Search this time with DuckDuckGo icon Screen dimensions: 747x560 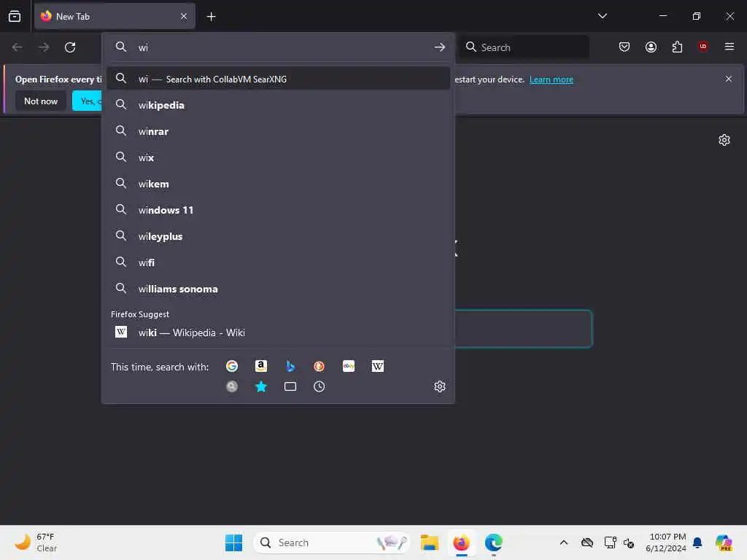coord(320,366)
